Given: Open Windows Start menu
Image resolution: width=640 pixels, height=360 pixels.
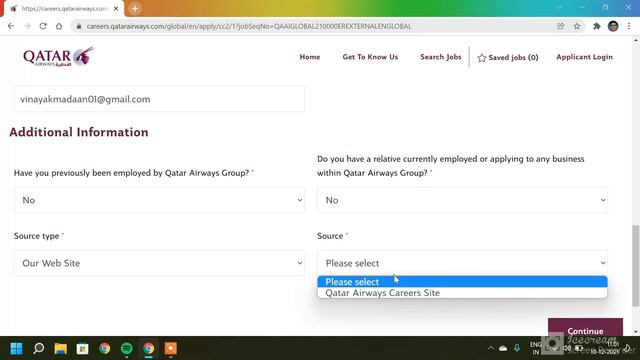Looking at the screenshot, I should click(16, 348).
